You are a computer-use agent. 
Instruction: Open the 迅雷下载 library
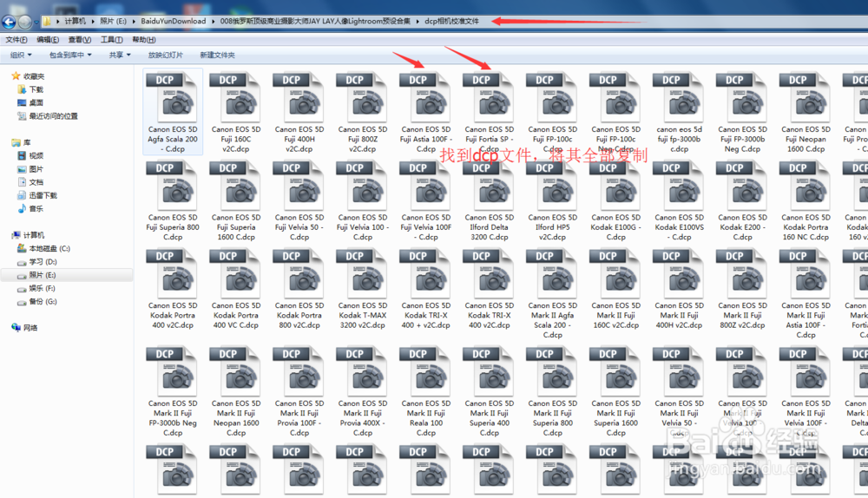coord(43,196)
